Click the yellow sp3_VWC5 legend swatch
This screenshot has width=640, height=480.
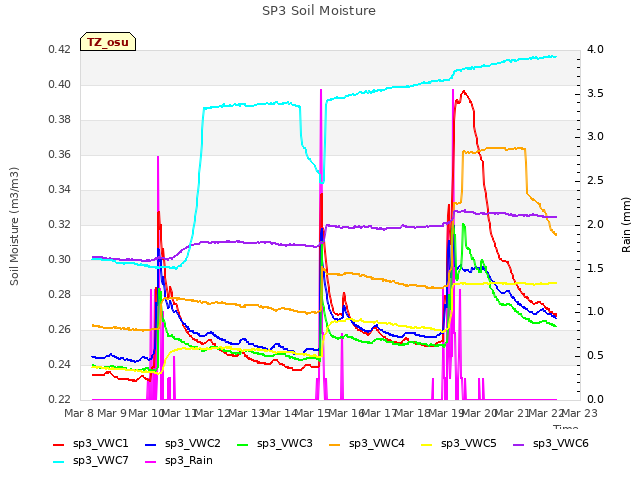coord(427,445)
